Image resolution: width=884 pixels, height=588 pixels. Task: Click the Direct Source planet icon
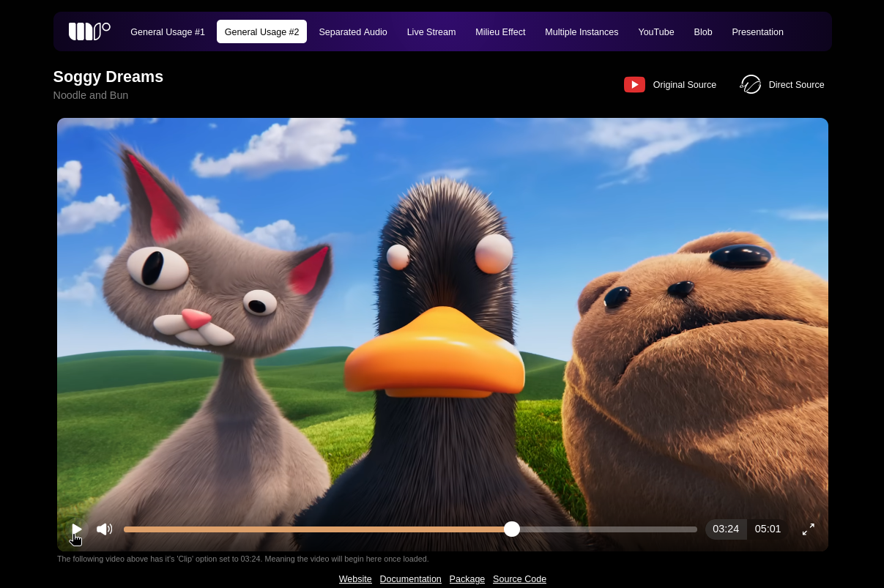751,85
